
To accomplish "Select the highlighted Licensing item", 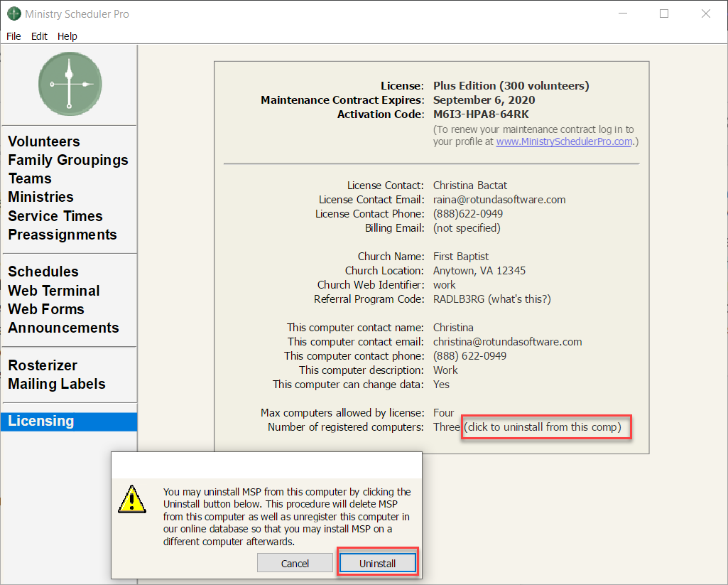I will [x=69, y=422].
